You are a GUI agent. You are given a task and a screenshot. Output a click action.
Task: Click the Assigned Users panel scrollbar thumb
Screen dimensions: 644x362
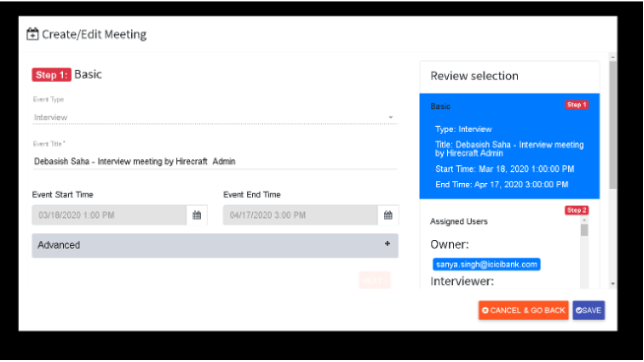(585, 230)
